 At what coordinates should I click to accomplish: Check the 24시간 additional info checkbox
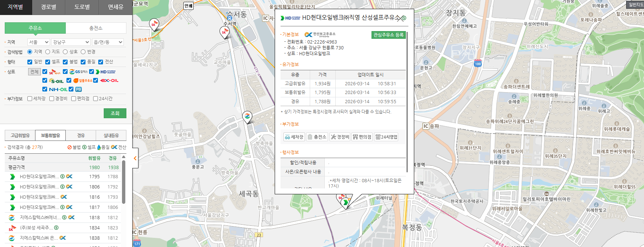click(x=95, y=99)
